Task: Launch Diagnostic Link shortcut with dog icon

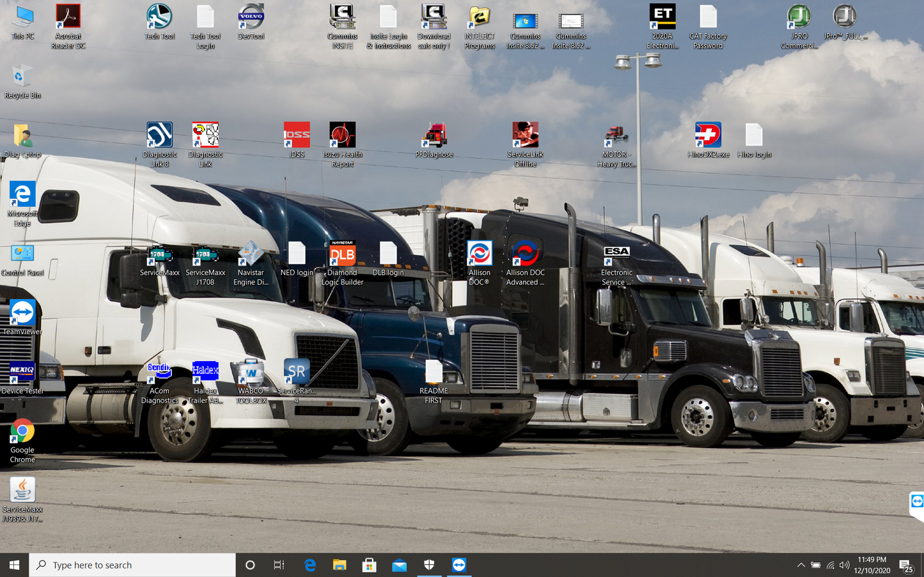Action: (205, 145)
